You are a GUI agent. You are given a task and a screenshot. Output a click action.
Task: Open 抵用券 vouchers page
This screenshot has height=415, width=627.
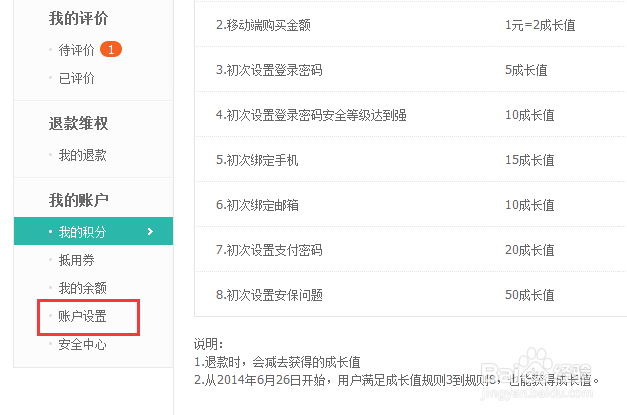coord(76,260)
